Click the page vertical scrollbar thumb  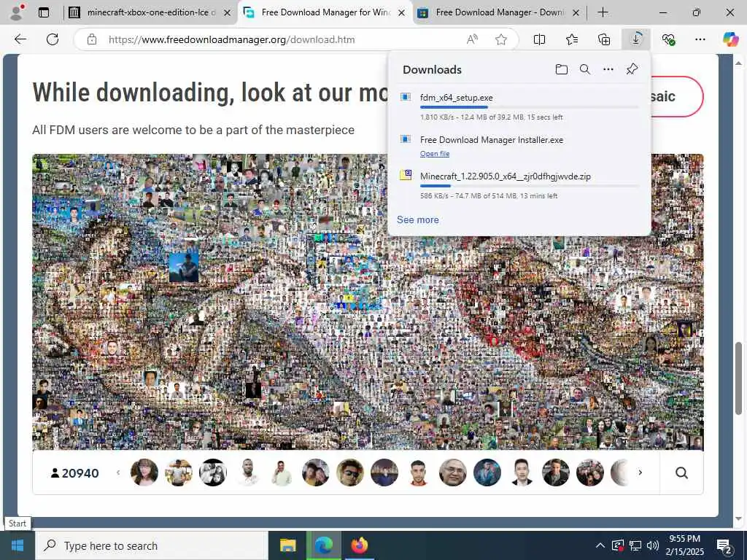738,378
